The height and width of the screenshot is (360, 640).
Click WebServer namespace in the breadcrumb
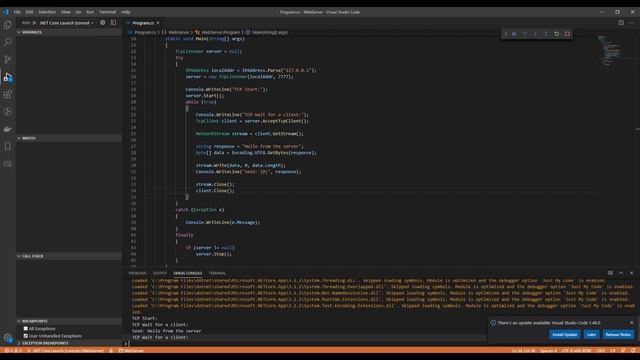[178, 32]
